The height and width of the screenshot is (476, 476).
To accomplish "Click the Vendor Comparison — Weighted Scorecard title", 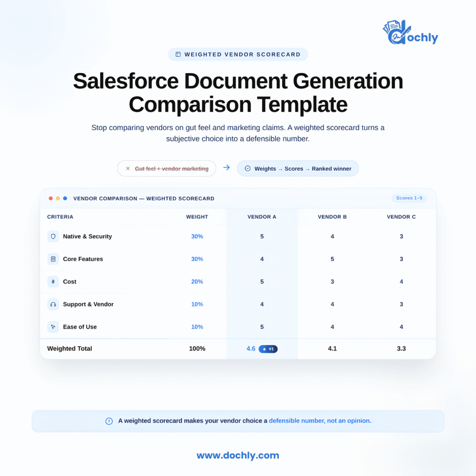I will tap(144, 198).
